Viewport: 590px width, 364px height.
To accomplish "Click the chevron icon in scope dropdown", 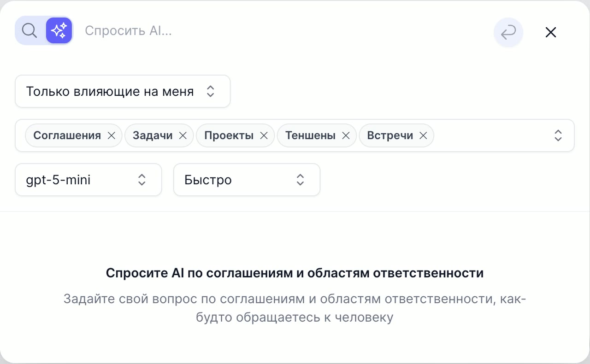I will 210,91.
